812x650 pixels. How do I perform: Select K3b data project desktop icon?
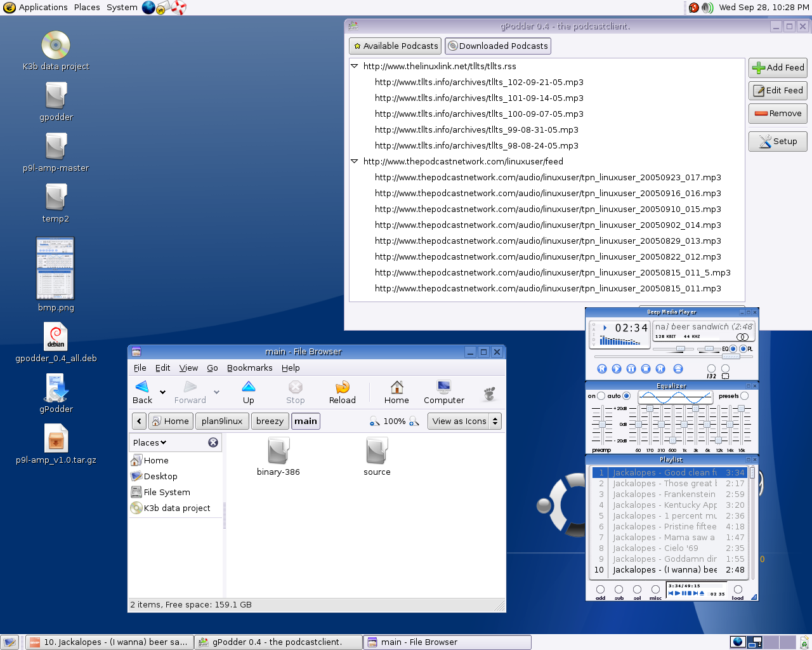click(56, 51)
